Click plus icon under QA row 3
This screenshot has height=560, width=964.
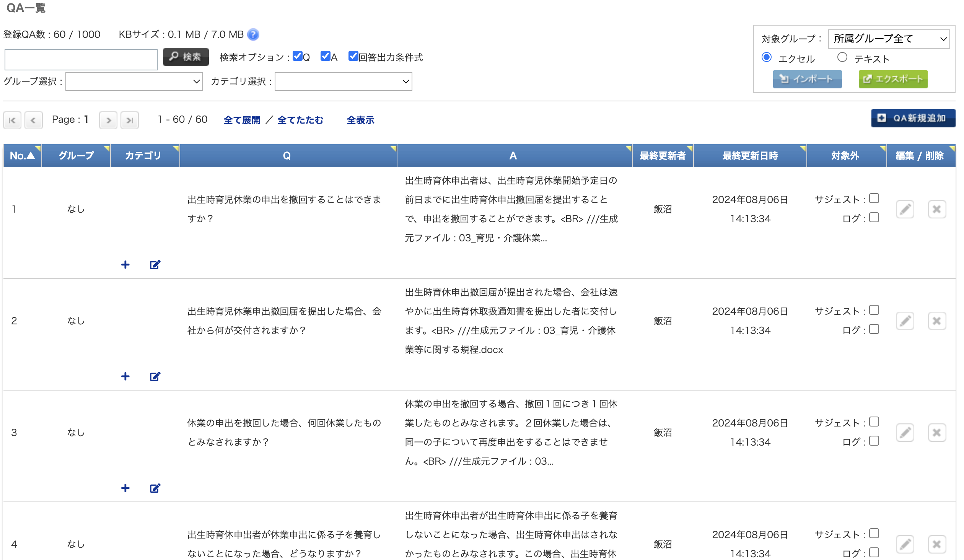[x=125, y=488]
